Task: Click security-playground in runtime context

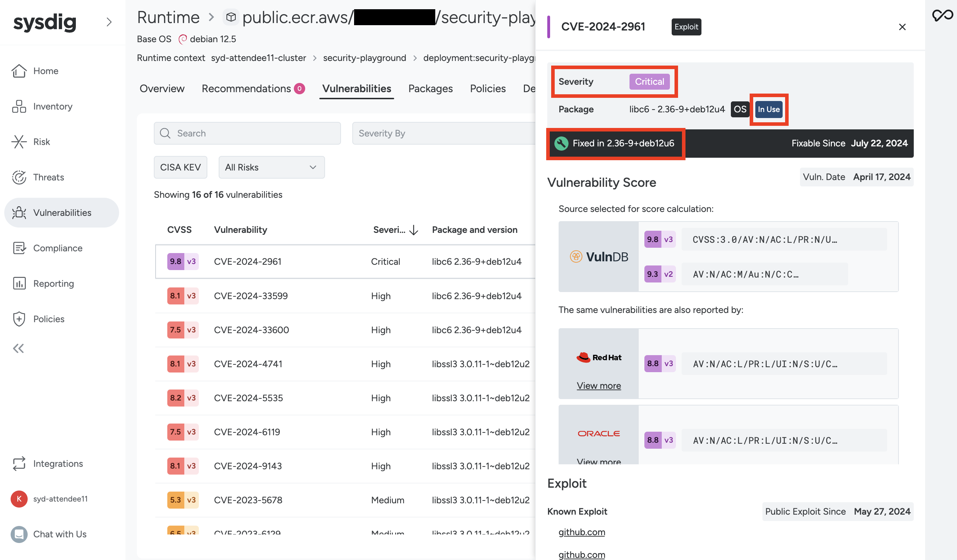Action: [364, 58]
